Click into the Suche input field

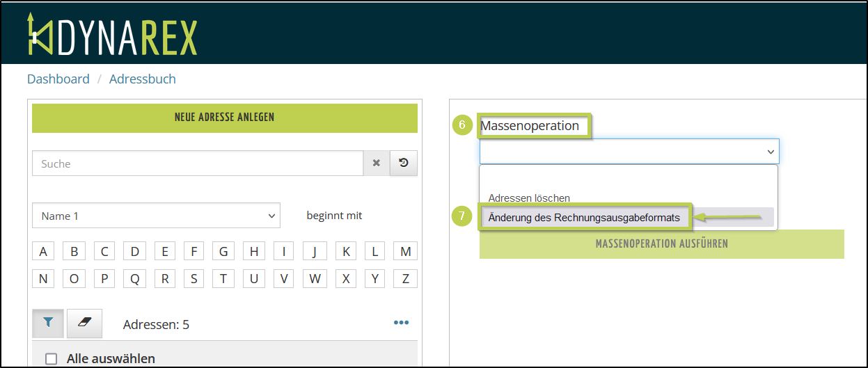(198, 163)
